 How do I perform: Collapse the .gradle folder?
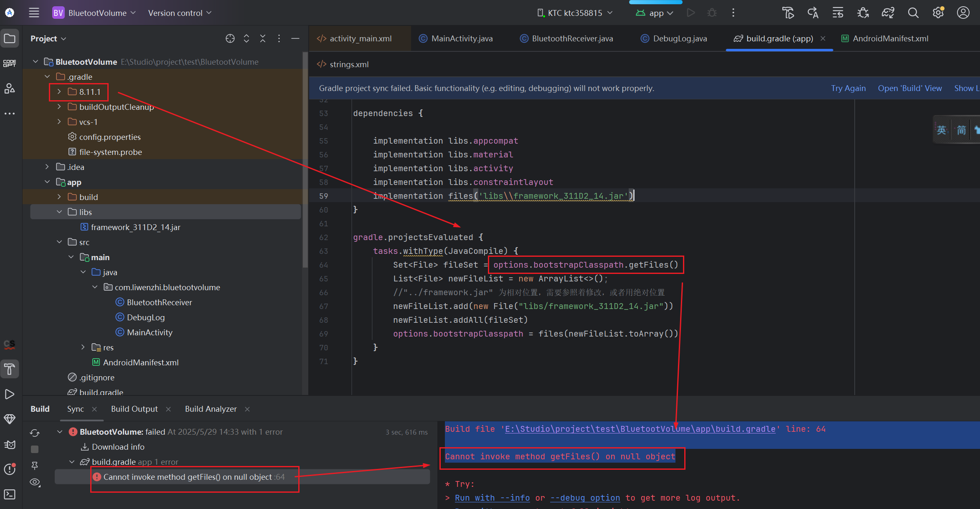click(x=47, y=76)
